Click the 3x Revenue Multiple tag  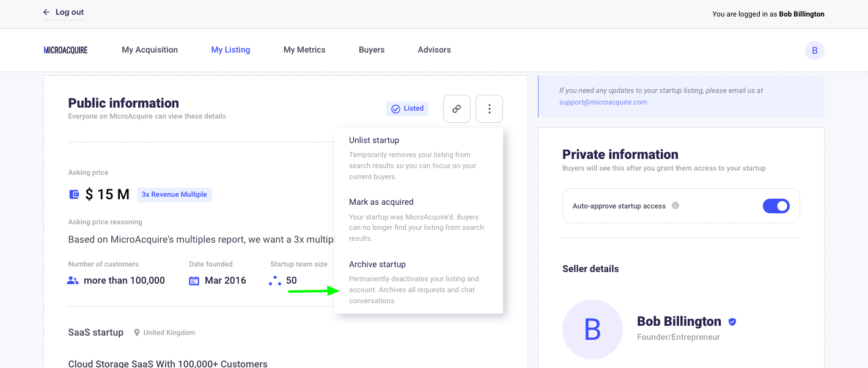(x=174, y=194)
